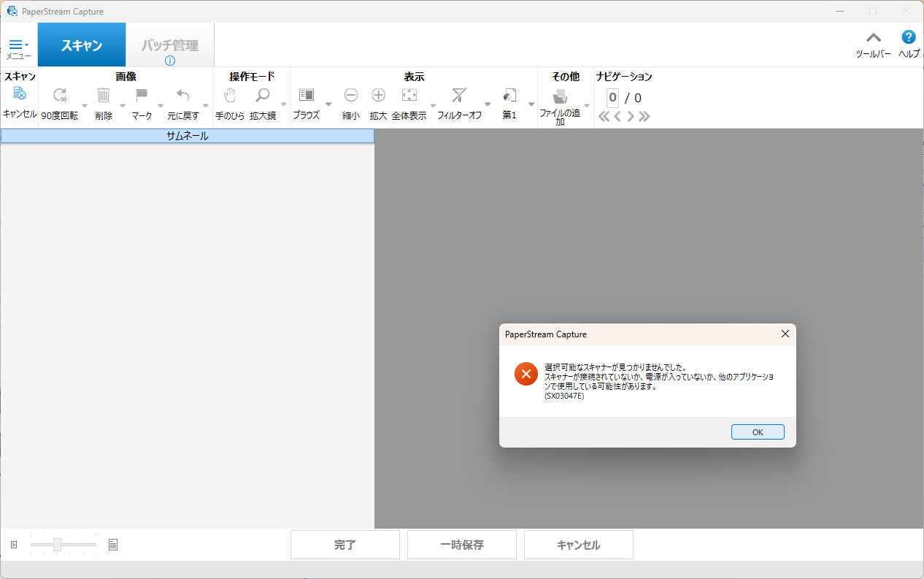Image resolution: width=924 pixels, height=579 pixels.
Task: Adjust the thumbnail size slider
Action: pos(58,545)
